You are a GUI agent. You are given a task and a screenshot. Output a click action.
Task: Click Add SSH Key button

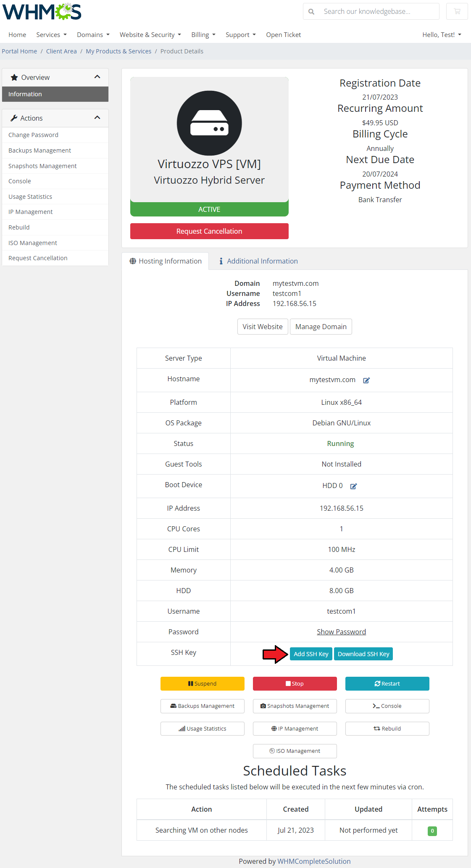[311, 654]
